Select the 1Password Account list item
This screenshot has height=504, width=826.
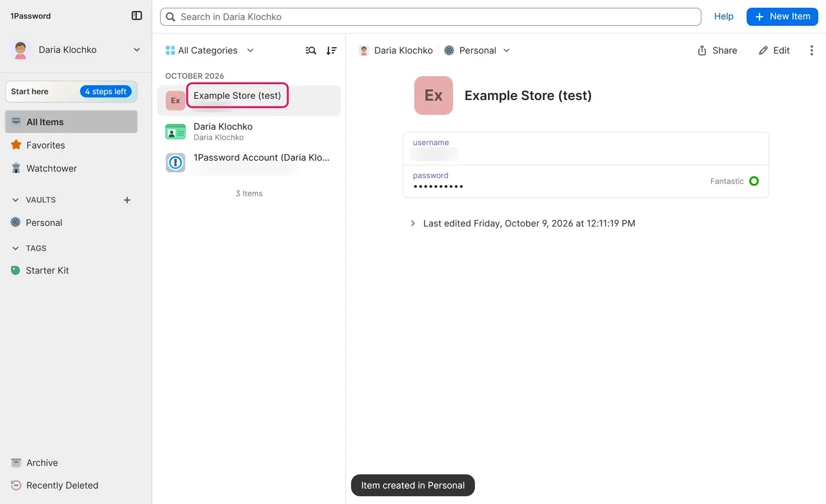click(249, 163)
